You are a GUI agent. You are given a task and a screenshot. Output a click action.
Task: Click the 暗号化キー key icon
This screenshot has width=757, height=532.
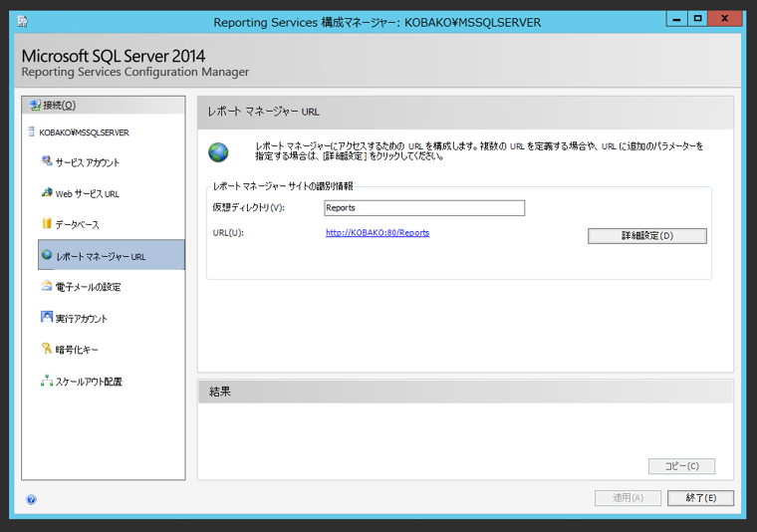47,348
